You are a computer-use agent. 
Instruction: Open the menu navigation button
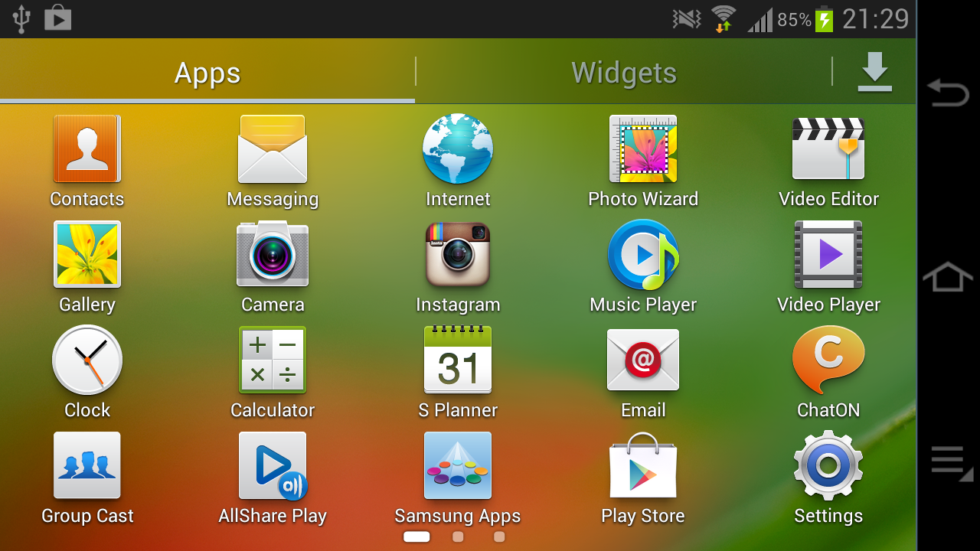click(x=951, y=462)
